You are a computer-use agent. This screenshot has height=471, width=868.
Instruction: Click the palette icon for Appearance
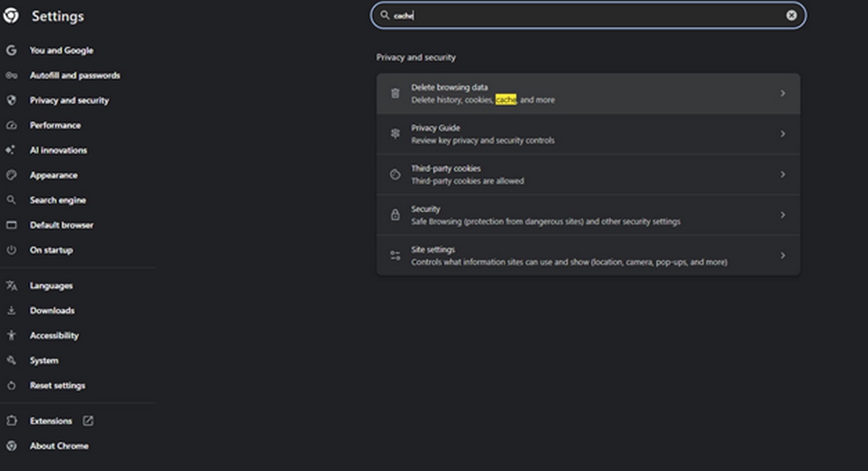tap(11, 175)
